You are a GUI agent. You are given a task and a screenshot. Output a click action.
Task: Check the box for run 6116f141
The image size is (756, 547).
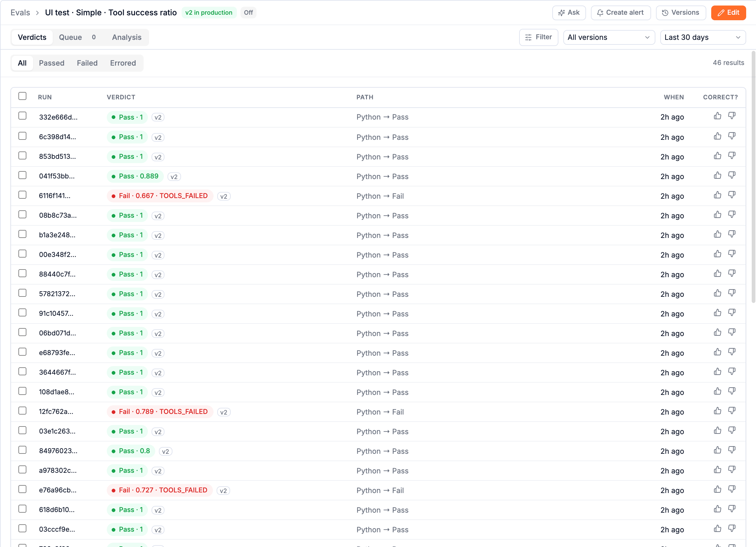pyautogui.click(x=22, y=195)
